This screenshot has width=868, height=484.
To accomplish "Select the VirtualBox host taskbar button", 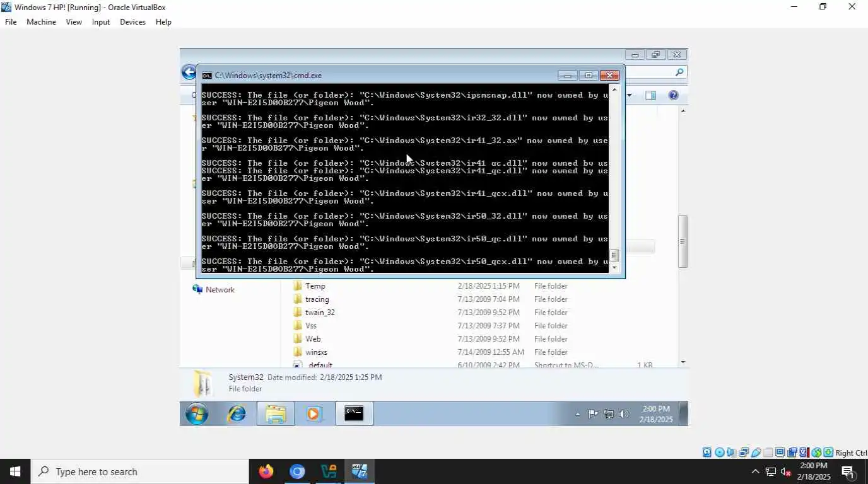I will coord(360,471).
